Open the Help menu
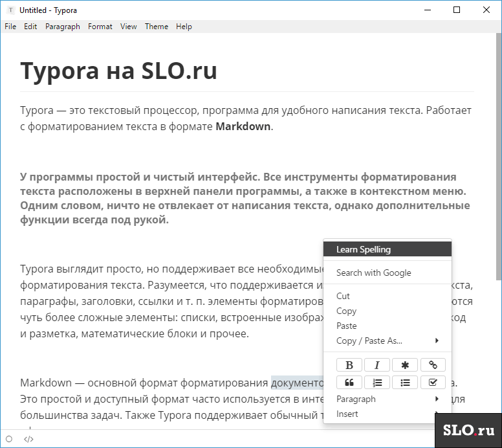The width and height of the screenshot is (502, 448). pyautogui.click(x=184, y=27)
